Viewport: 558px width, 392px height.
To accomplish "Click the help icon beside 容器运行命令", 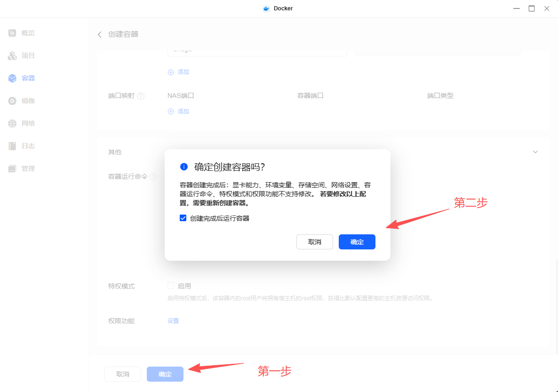I will click(153, 177).
